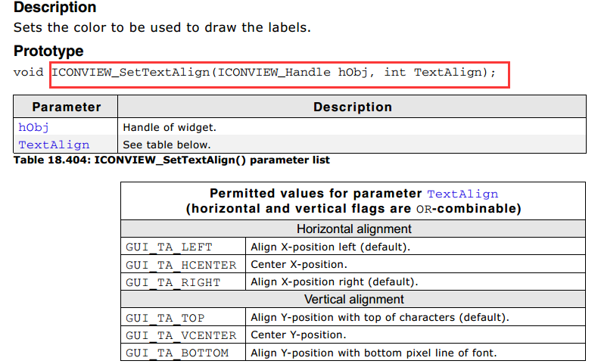Click the GUI_TA_LEFT value cell
The image size is (601, 364).
[x=170, y=247]
